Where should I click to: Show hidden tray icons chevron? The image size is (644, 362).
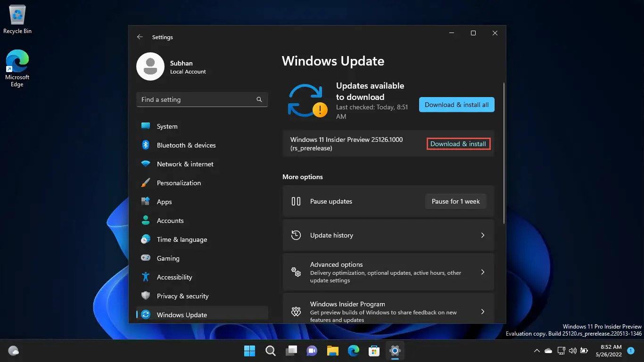537,351
